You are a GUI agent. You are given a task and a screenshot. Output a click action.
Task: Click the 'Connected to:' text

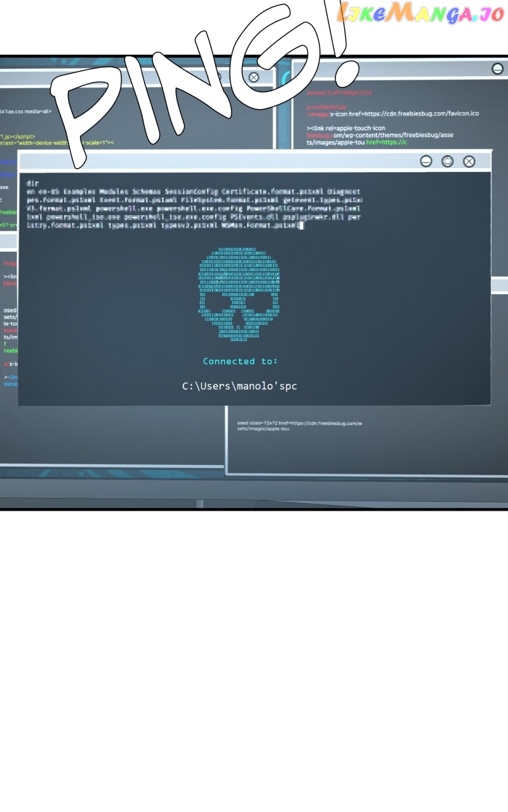point(240,361)
